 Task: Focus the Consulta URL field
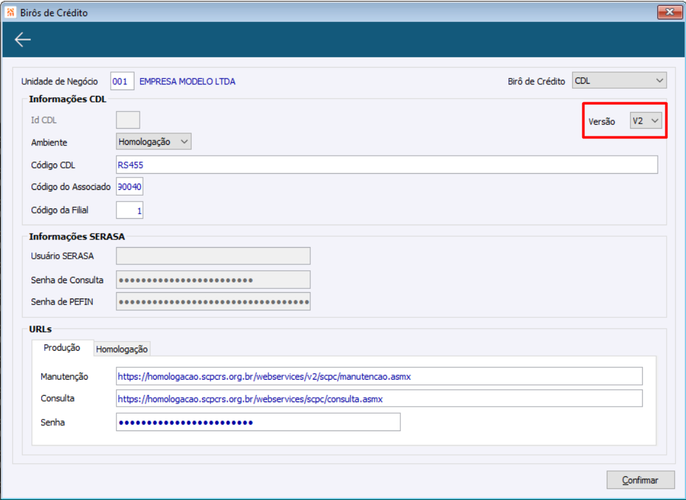click(x=379, y=399)
